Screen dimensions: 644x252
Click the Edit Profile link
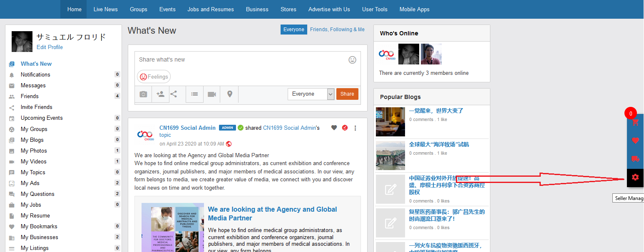tap(50, 47)
